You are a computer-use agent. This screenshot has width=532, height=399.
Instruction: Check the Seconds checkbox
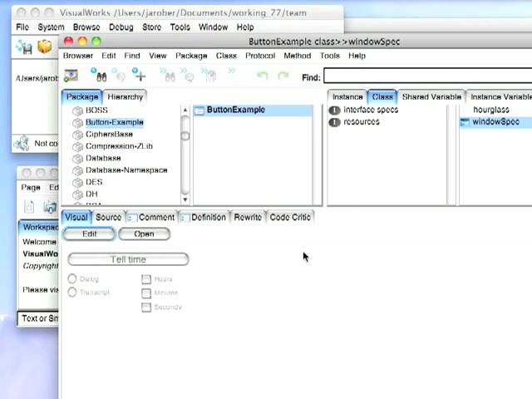pyautogui.click(x=146, y=308)
